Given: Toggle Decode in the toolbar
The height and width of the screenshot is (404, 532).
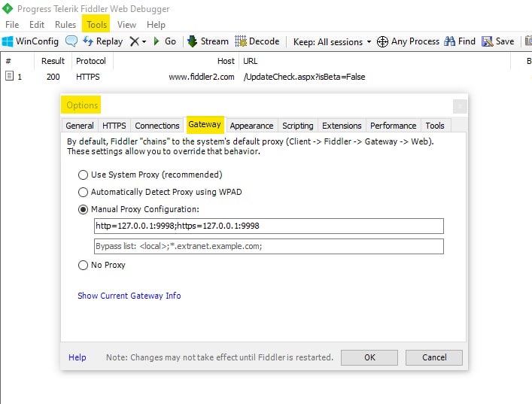Looking at the screenshot, I should 257,41.
